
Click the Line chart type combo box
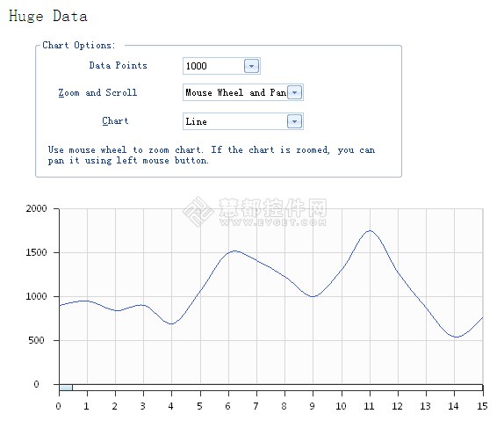click(x=243, y=121)
